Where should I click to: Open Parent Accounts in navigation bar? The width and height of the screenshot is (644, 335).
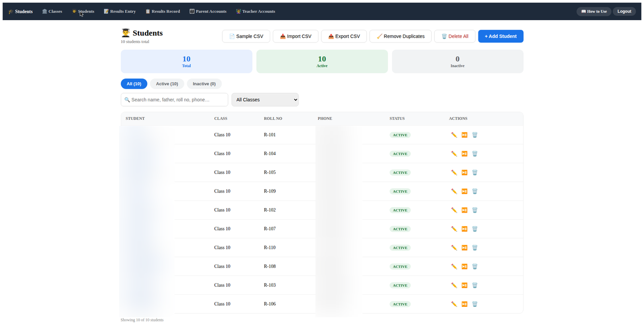point(208,11)
